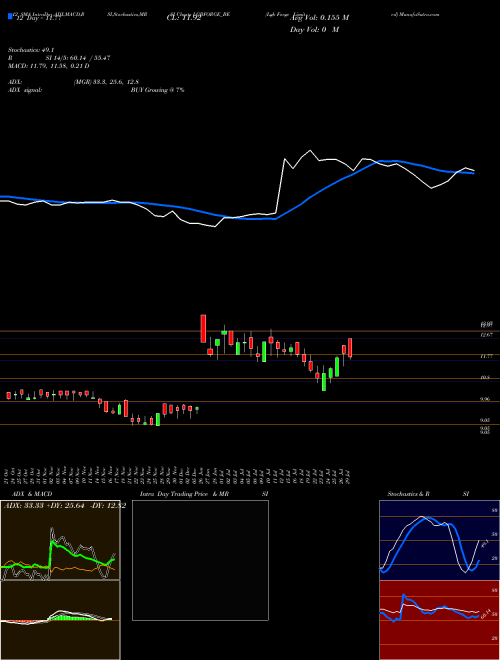Click the tall green candlestick at the July low

(324, 382)
